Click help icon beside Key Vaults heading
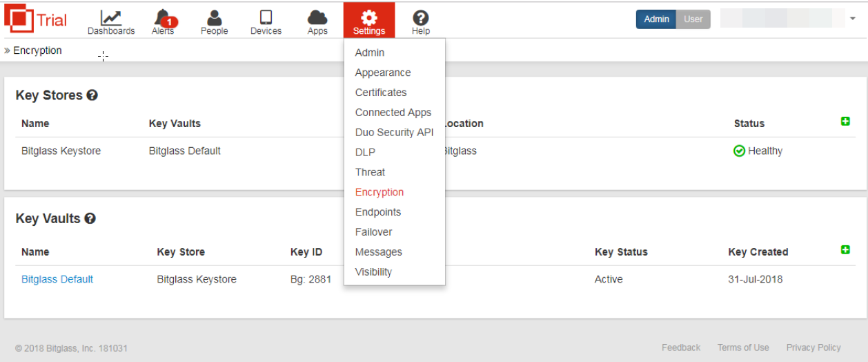Screen dimensions: 868x362 90,218
